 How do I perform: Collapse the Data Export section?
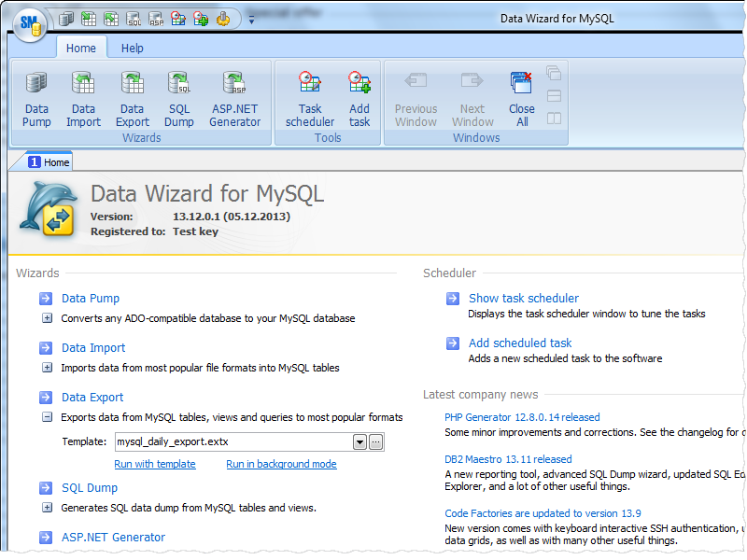click(x=47, y=417)
